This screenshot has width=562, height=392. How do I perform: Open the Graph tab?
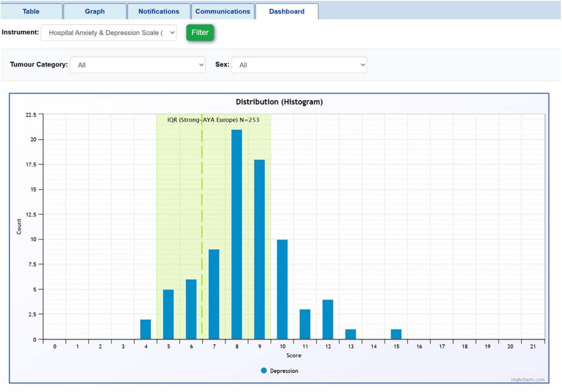(95, 11)
